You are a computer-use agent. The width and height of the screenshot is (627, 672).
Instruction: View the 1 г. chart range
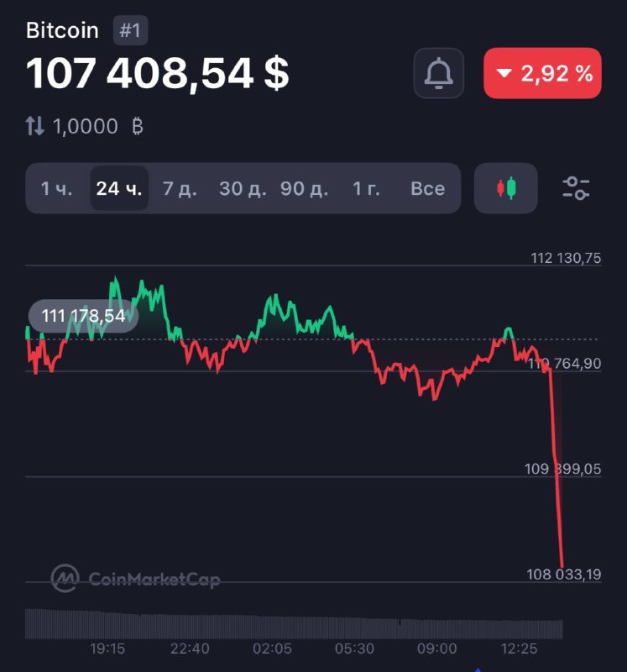click(366, 188)
